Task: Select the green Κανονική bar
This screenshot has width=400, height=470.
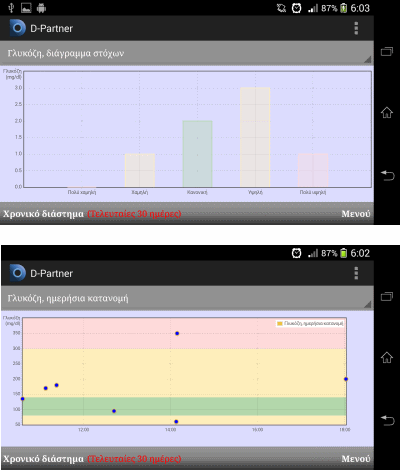Action: (197, 154)
